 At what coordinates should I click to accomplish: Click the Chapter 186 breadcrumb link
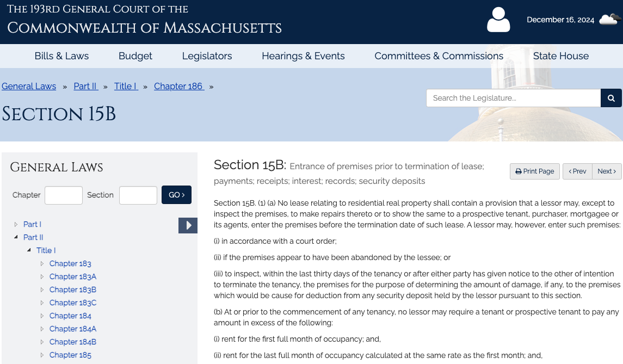point(179,86)
